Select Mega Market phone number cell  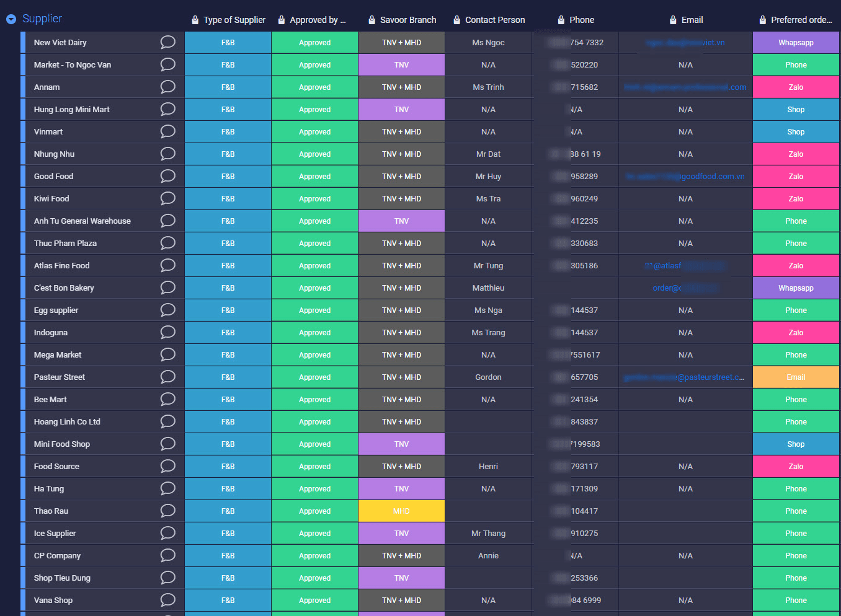pos(576,355)
